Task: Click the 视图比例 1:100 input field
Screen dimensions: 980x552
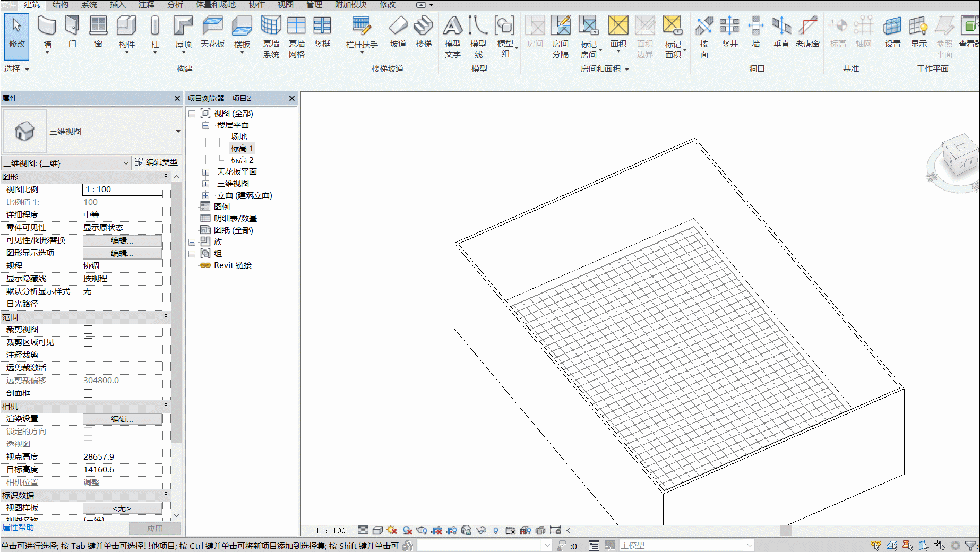Action: coord(122,189)
